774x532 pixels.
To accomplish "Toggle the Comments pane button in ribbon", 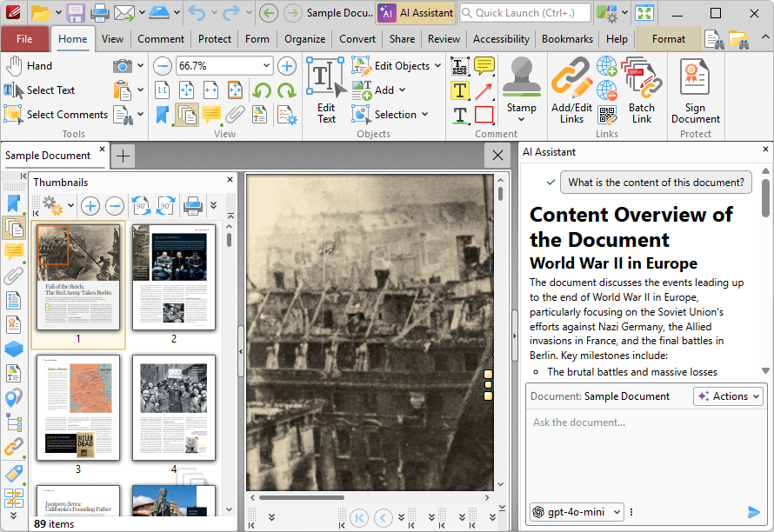I will [x=210, y=115].
